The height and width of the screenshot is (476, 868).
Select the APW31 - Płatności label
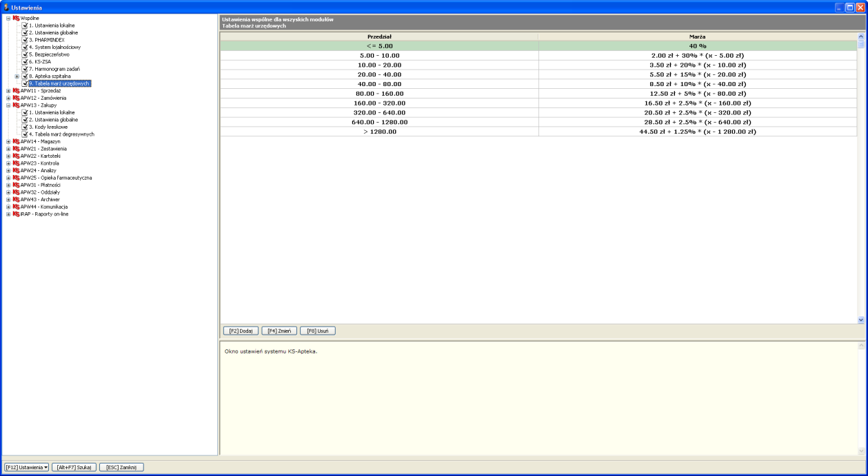point(40,185)
